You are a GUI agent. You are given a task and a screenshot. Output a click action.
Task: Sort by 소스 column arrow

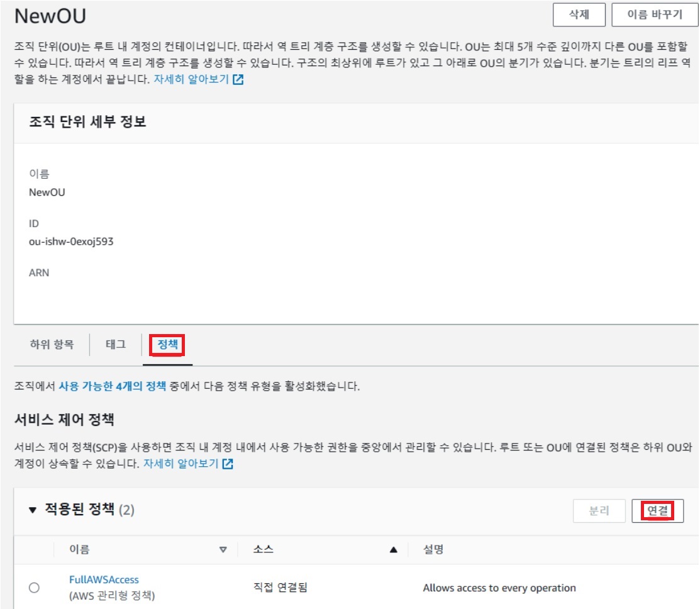[393, 550]
